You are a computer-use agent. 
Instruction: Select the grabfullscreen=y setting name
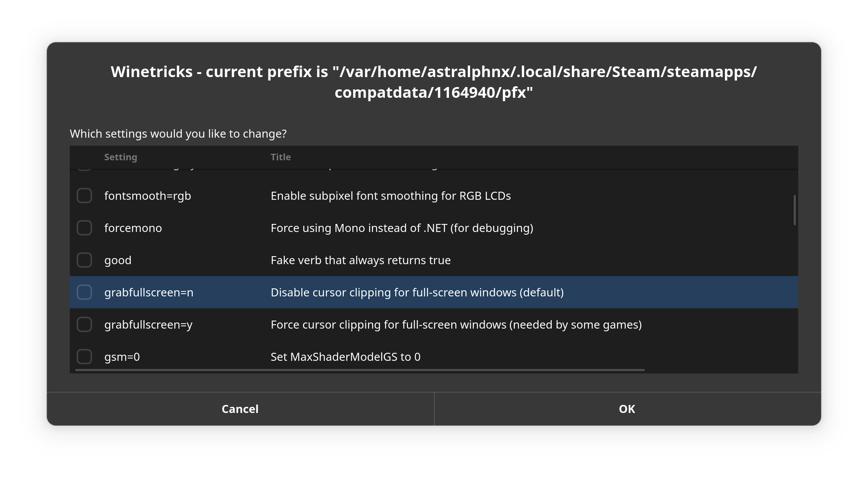pyautogui.click(x=148, y=325)
